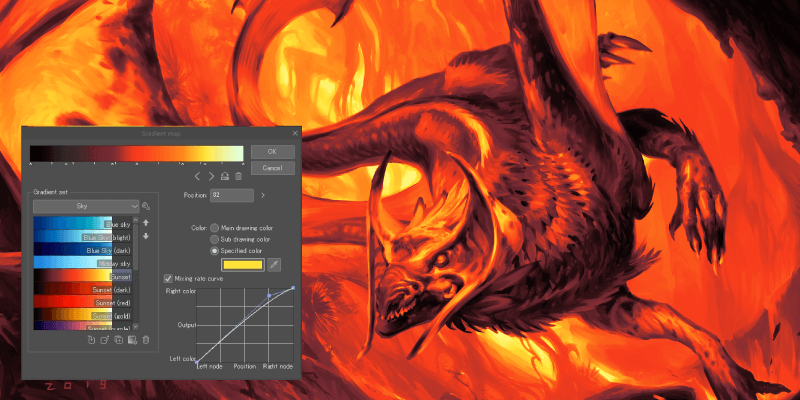Choose the Midday sky gradient

point(83,263)
